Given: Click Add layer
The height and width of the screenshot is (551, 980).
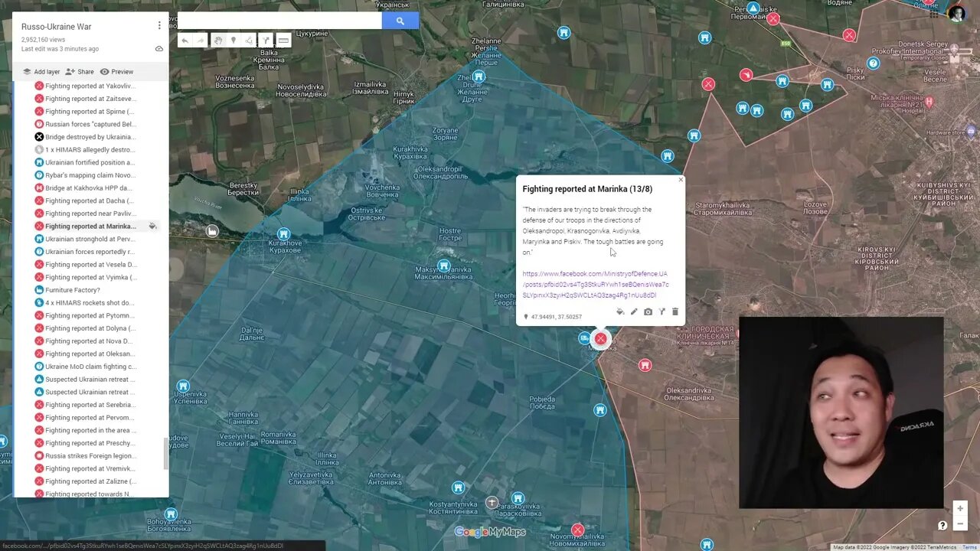Looking at the screenshot, I should pyautogui.click(x=41, y=72).
